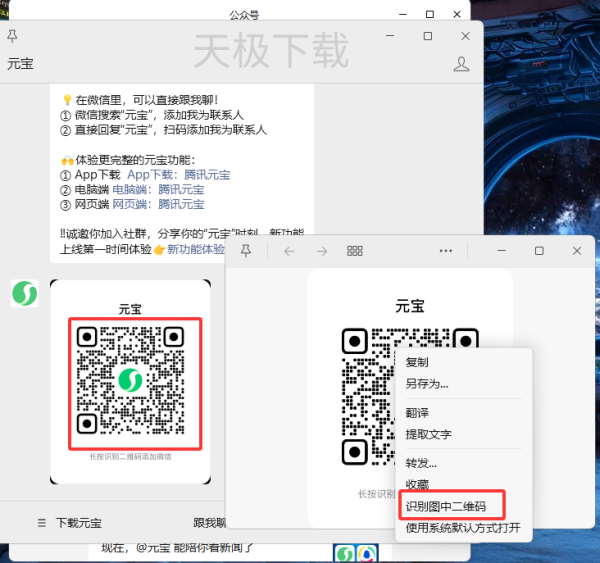Click 翻译 in the context menu
Image resolution: width=600 pixels, height=563 pixels.
(417, 413)
